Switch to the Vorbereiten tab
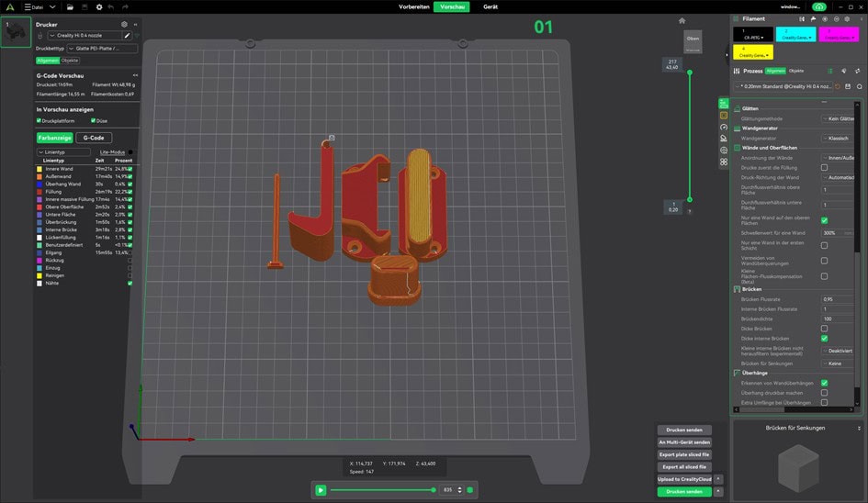868x503 pixels. [x=413, y=6]
